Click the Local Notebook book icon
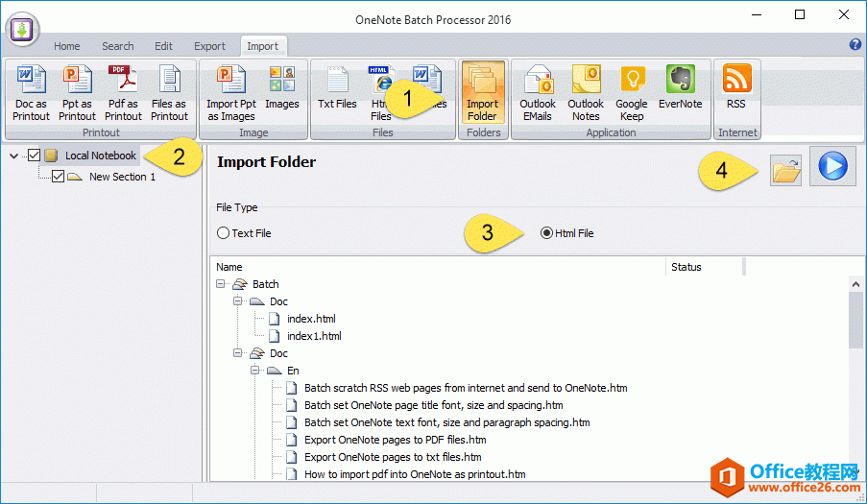This screenshot has width=867, height=504. pos(52,156)
